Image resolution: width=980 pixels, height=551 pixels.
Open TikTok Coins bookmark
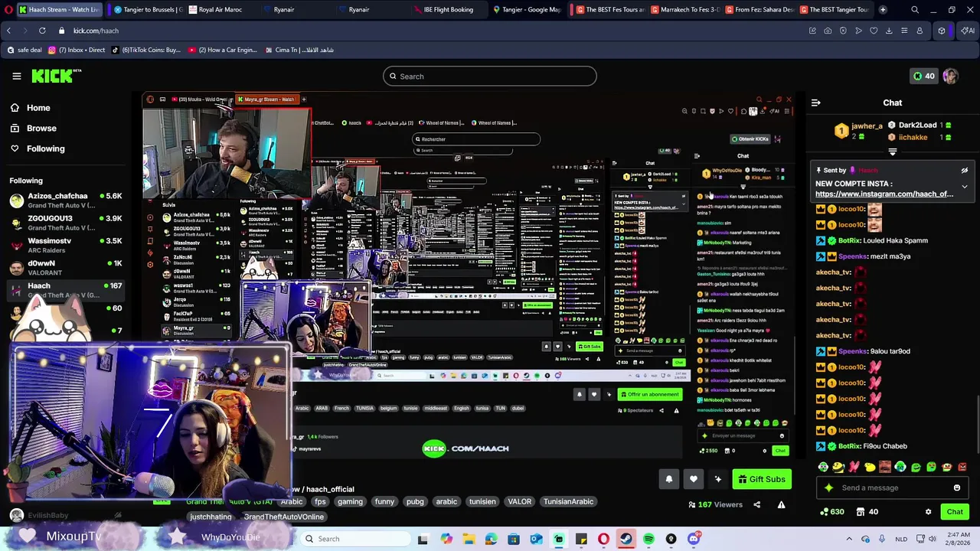click(x=145, y=50)
